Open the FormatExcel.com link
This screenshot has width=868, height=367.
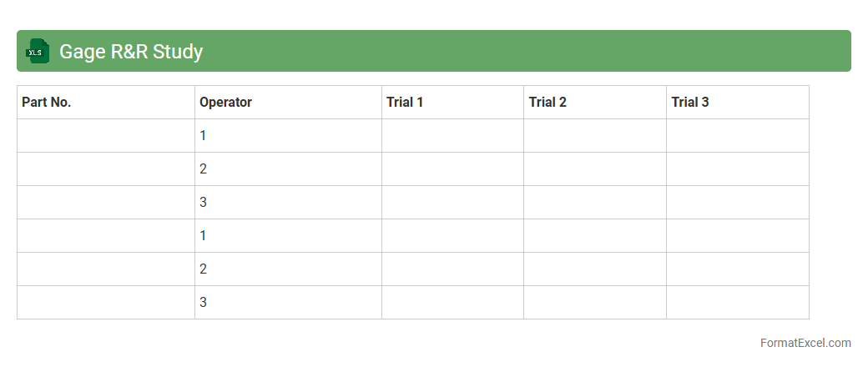coord(805,343)
